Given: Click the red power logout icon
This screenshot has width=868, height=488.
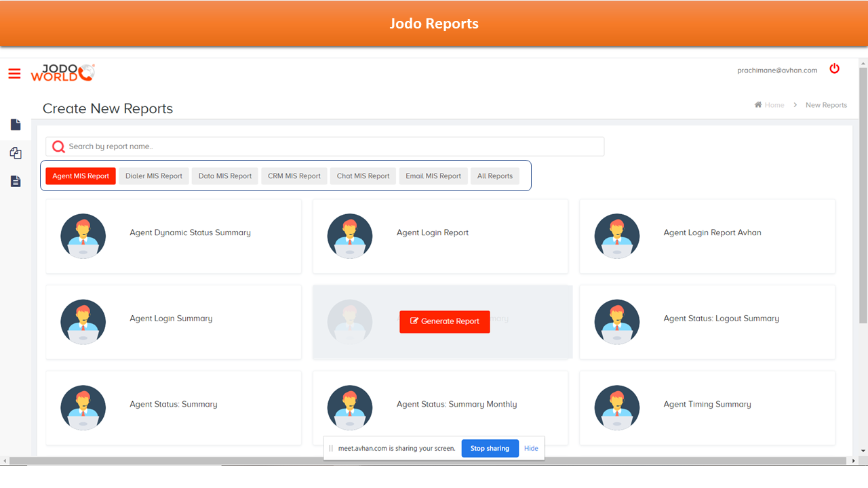Looking at the screenshot, I should [834, 69].
